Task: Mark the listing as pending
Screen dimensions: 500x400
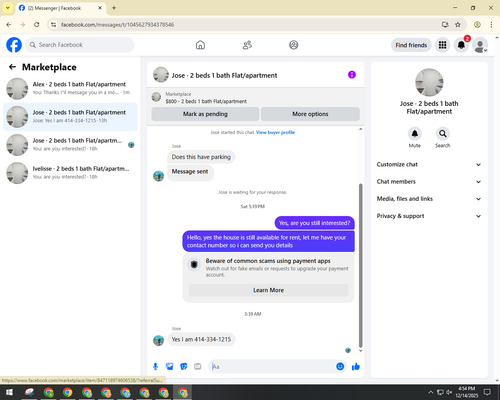Action: click(205, 114)
